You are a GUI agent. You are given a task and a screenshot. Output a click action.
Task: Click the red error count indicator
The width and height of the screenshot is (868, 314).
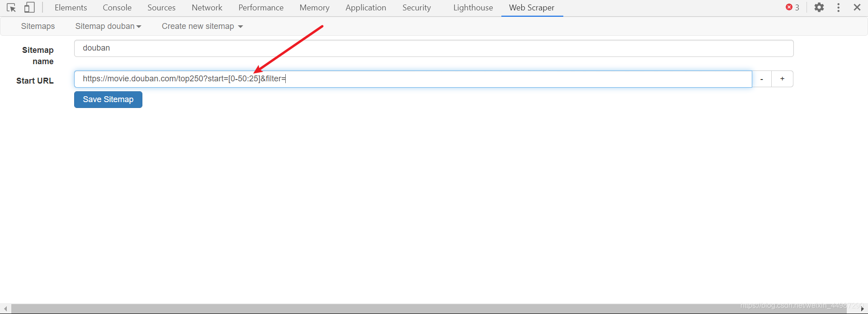(793, 8)
